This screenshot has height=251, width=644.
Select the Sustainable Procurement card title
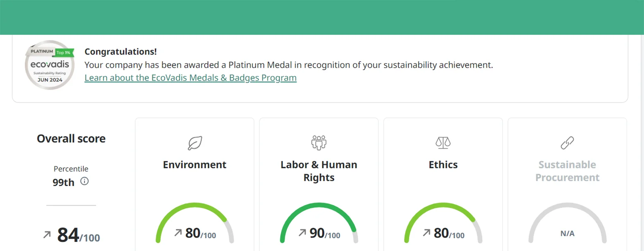click(567, 171)
